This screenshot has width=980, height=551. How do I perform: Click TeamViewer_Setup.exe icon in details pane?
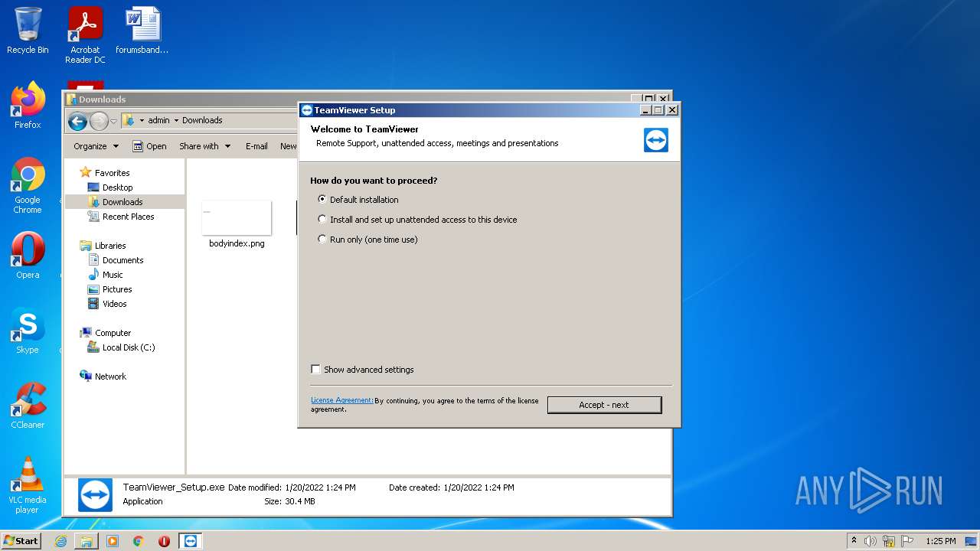click(95, 495)
